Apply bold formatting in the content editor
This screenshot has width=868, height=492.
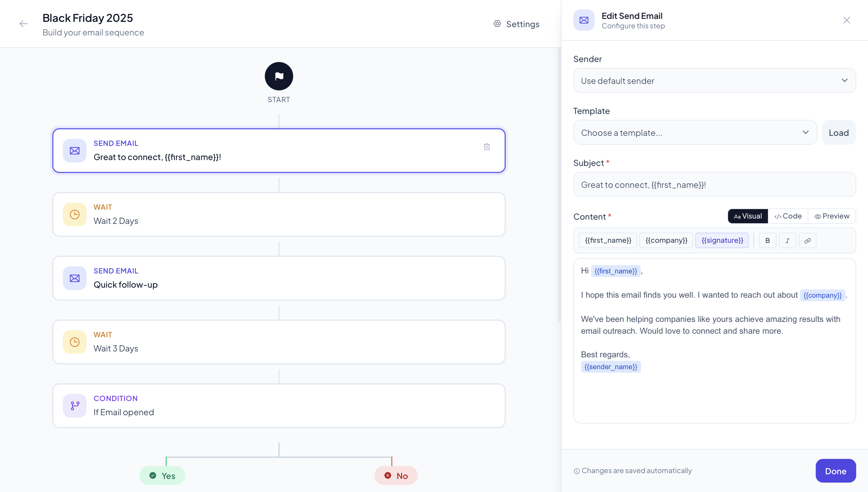point(767,240)
